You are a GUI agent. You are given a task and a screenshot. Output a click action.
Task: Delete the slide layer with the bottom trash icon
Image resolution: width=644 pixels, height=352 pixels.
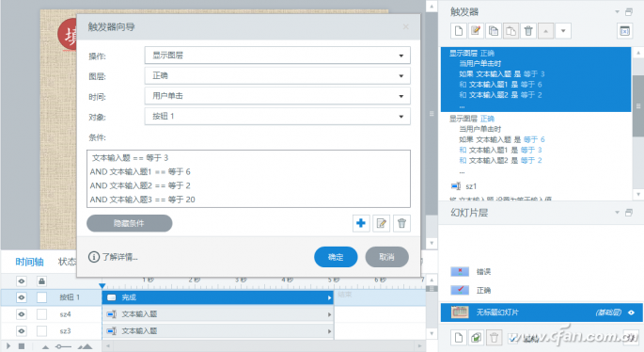point(494,338)
